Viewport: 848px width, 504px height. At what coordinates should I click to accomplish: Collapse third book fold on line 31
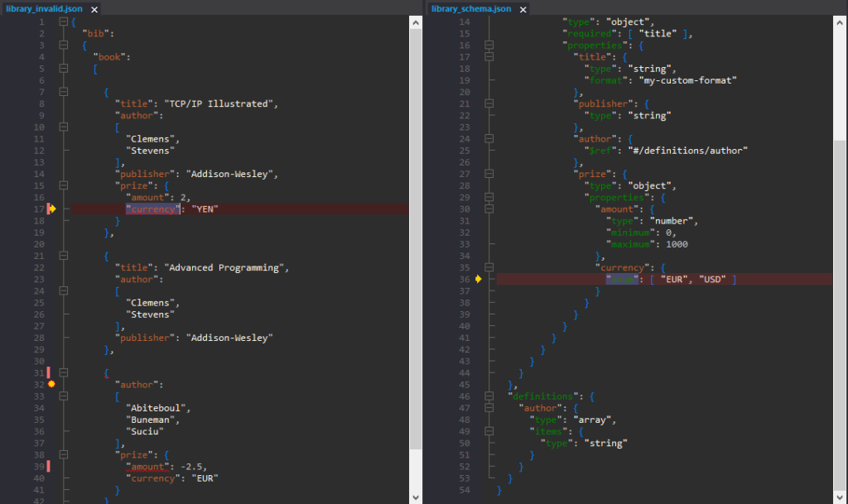point(63,372)
